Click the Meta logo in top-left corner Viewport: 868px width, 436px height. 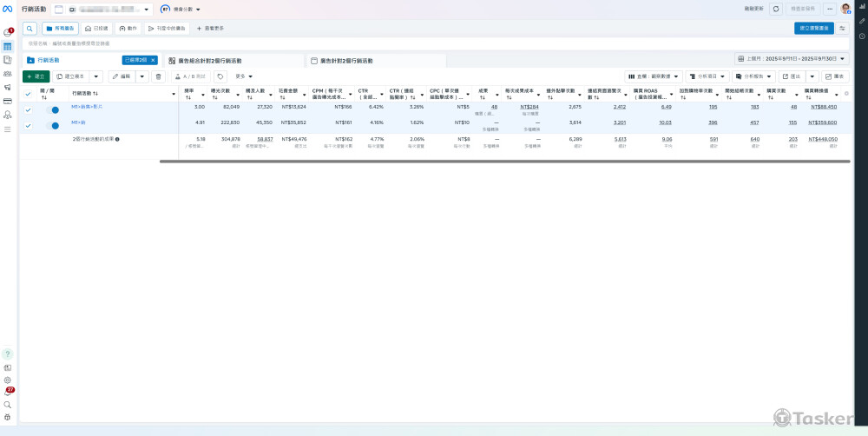point(7,9)
